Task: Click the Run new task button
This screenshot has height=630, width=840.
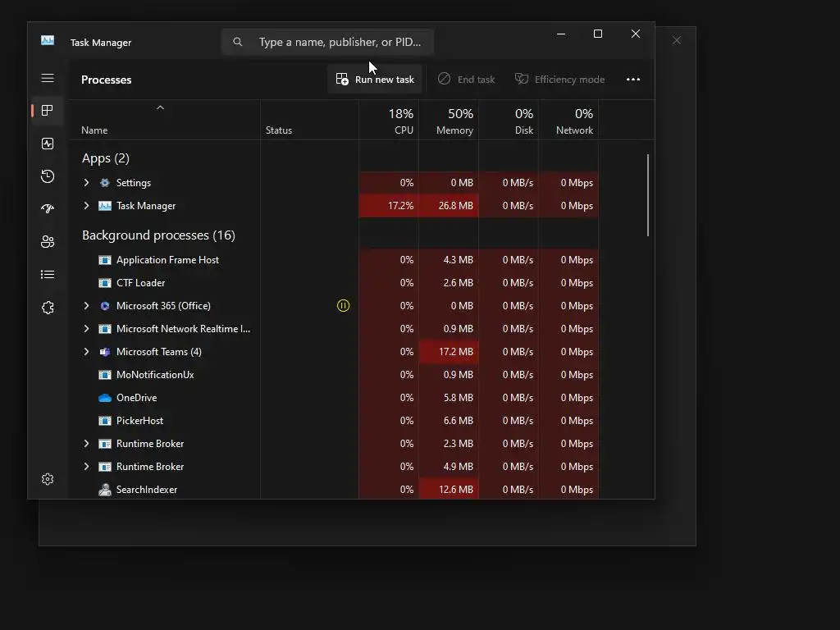Action: pyautogui.click(x=375, y=80)
